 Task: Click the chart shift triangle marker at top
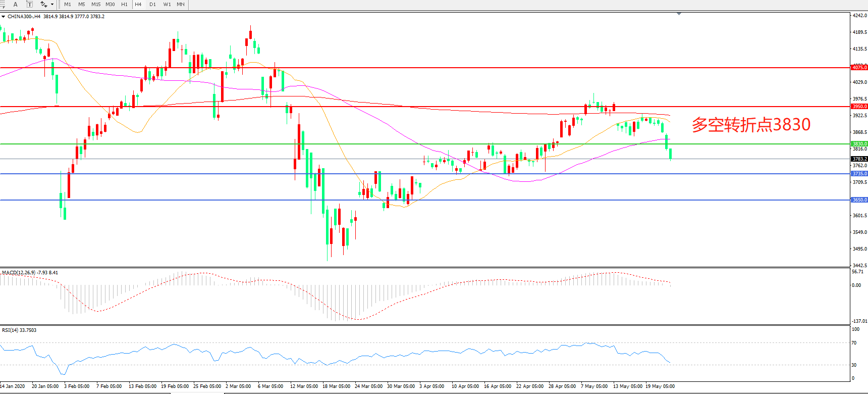(x=679, y=14)
